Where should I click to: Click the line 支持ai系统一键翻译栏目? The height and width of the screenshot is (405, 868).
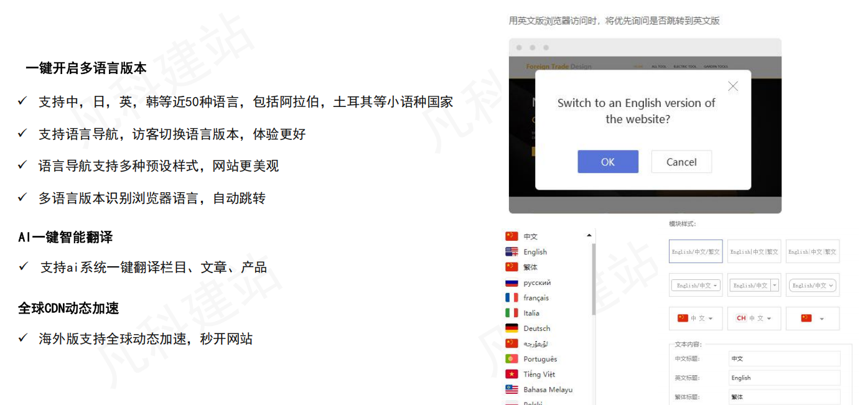coord(154,268)
